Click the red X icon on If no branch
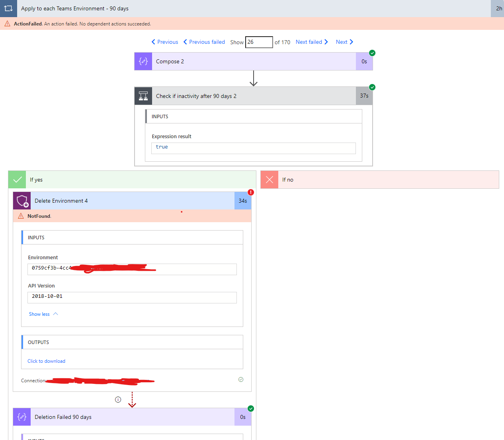 (x=269, y=179)
